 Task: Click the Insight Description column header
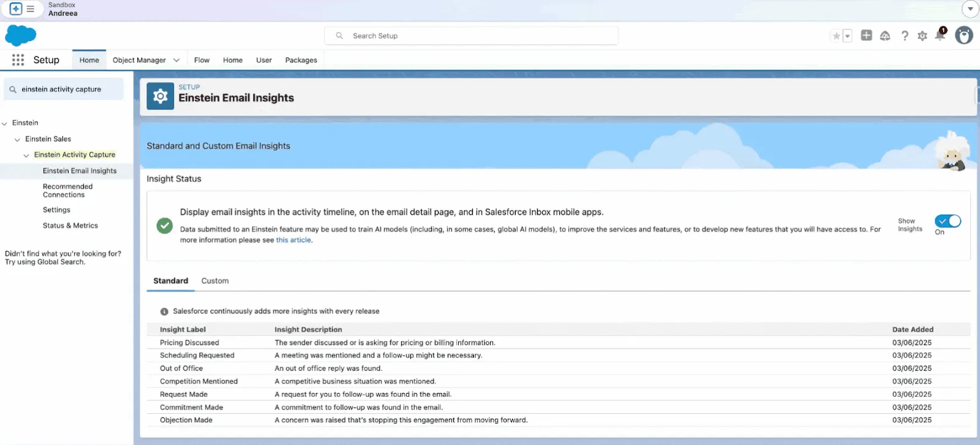click(308, 329)
